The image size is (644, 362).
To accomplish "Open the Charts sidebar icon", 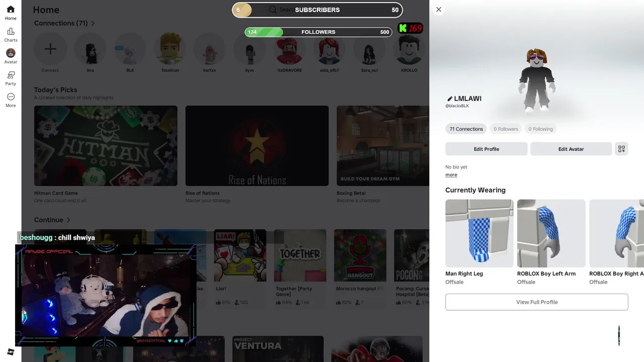I will point(11,35).
